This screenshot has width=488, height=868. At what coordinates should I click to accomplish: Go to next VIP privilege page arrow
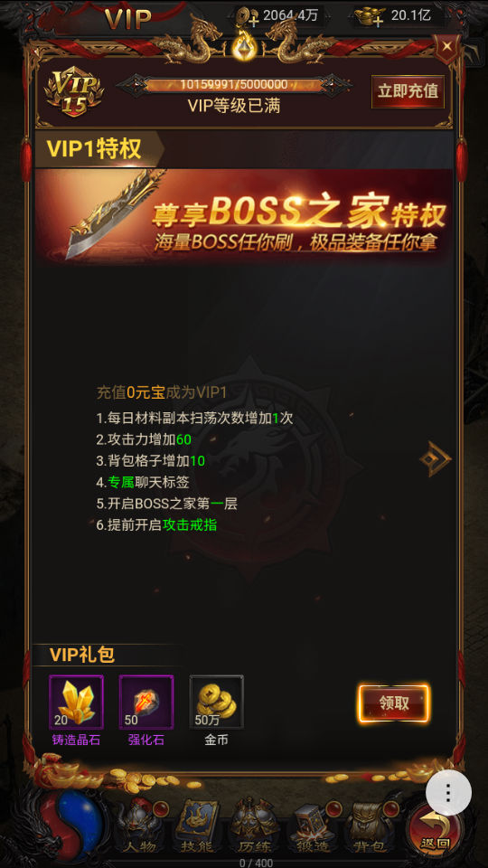[436, 458]
